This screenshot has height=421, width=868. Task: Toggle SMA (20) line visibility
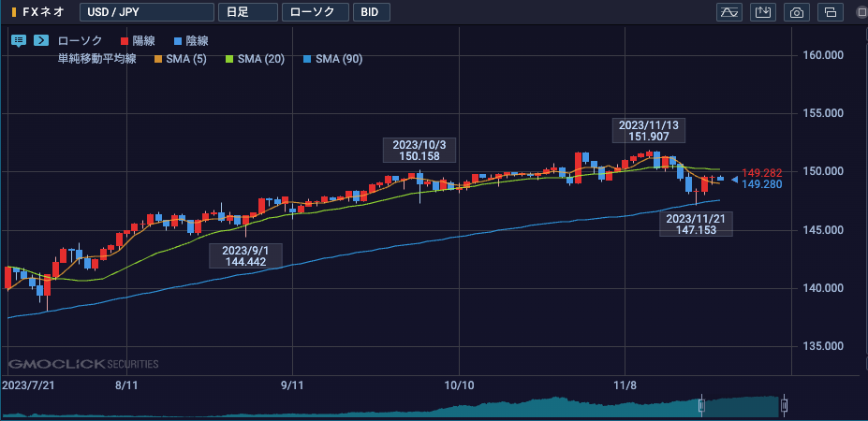257,59
